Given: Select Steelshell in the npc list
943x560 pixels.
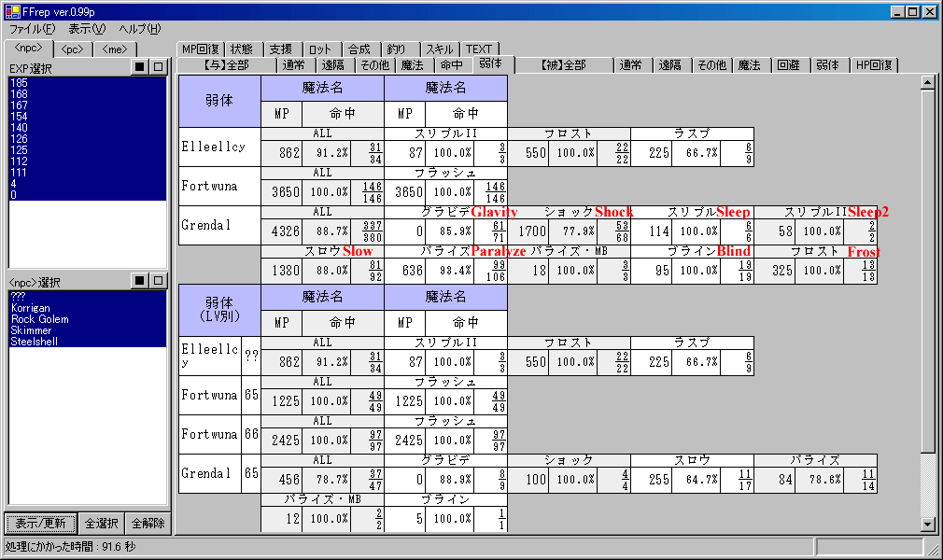Looking at the screenshot, I should [35, 342].
